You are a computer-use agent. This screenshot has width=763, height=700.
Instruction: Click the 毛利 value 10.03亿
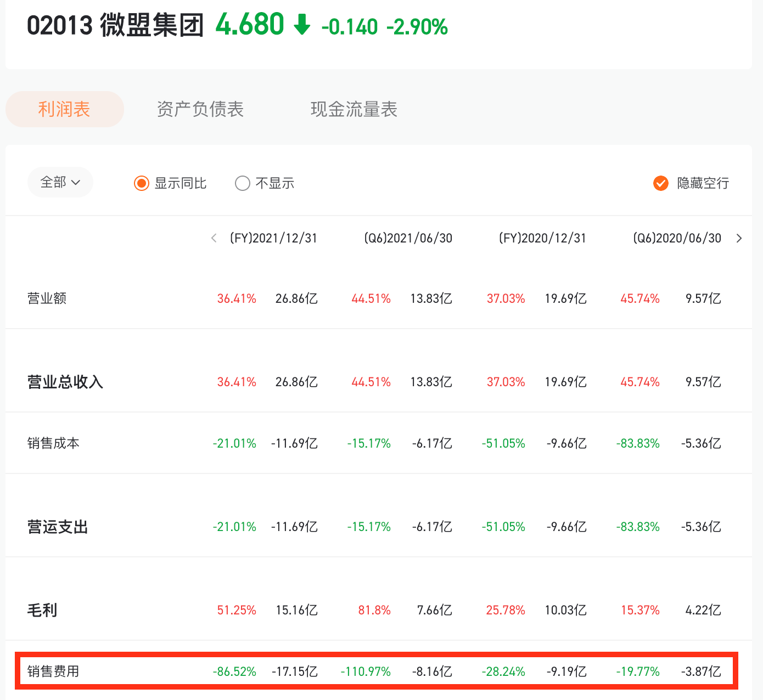[x=565, y=610]
